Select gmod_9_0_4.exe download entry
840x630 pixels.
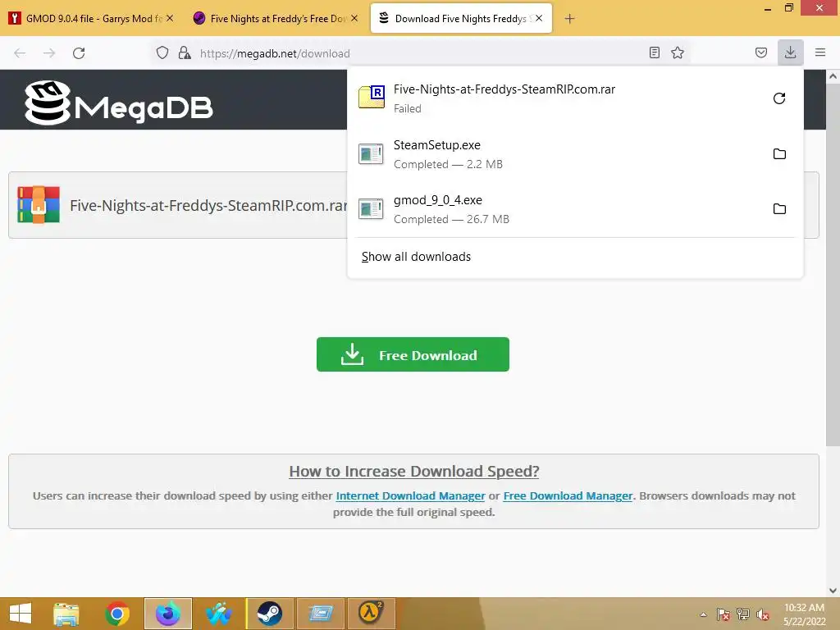575,209
